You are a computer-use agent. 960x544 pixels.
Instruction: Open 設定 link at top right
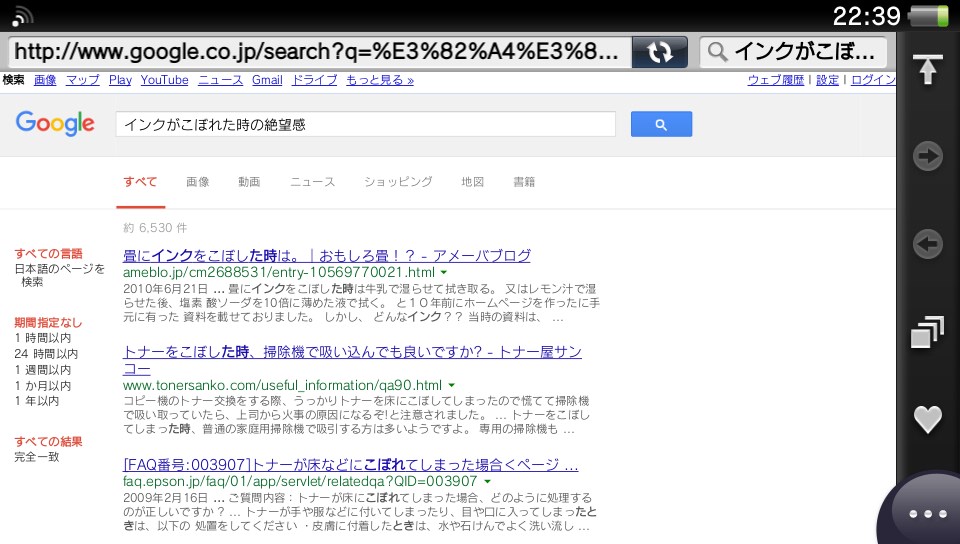click(827, 80)
